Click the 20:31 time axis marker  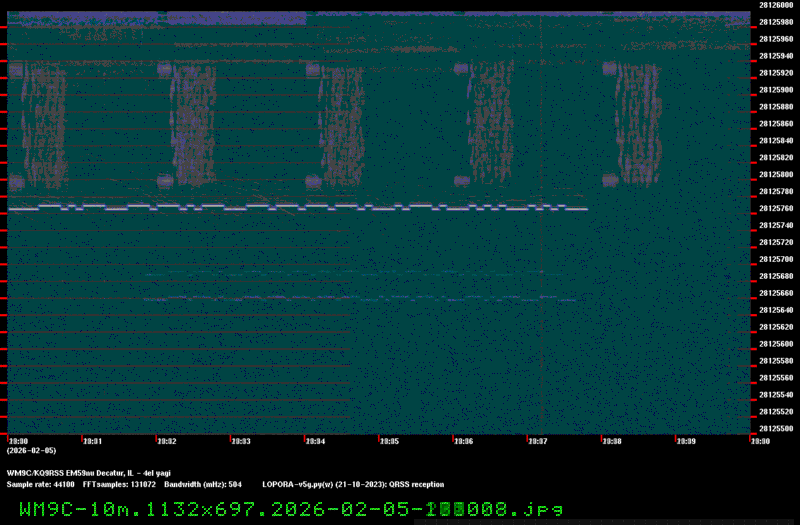coord(92,441)
